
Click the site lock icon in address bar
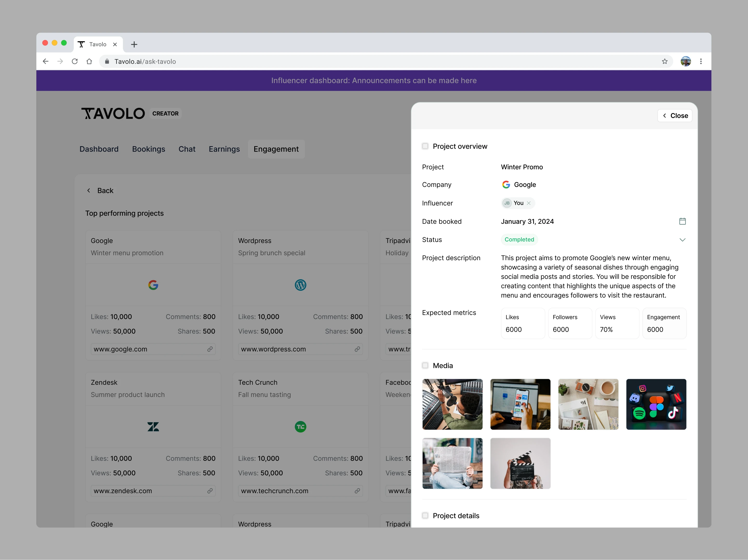[107, 62]
